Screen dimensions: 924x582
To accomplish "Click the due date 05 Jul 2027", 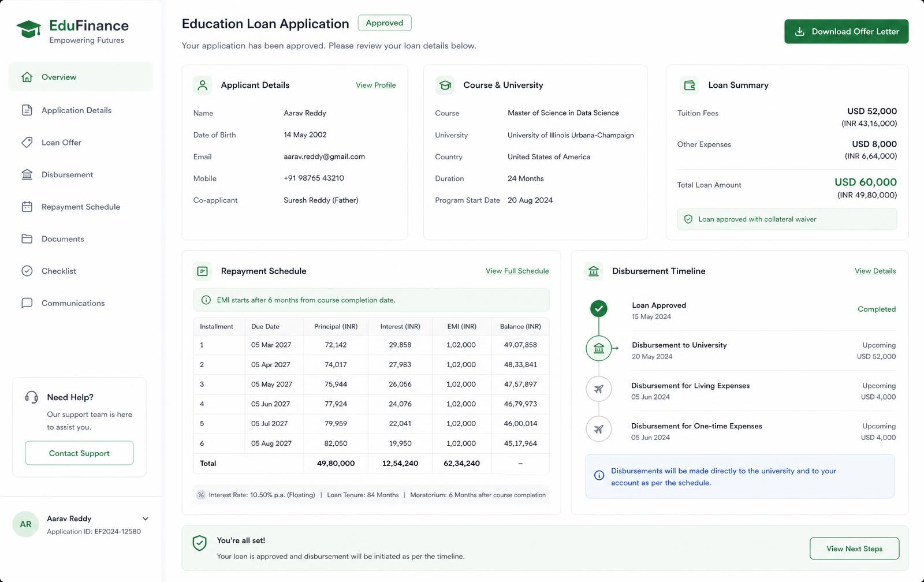I will pos(269,423).
